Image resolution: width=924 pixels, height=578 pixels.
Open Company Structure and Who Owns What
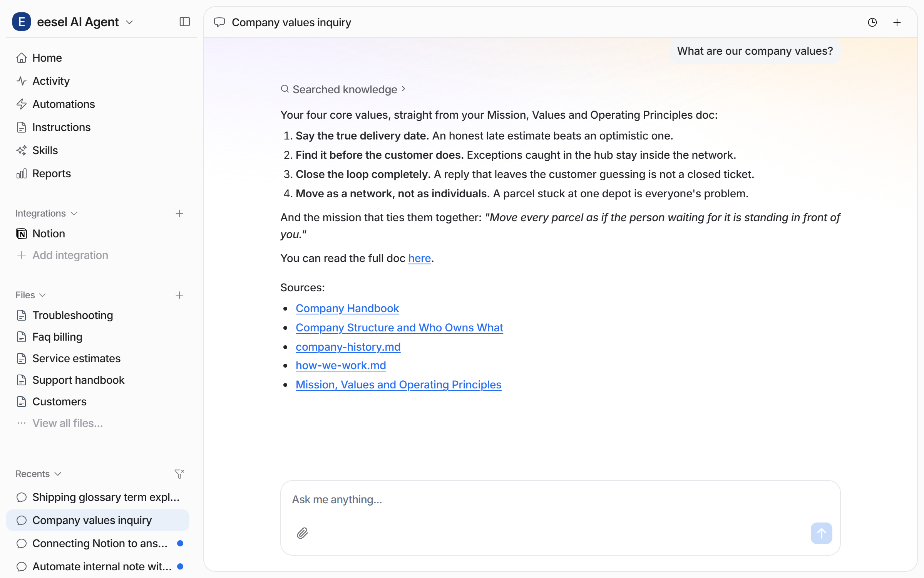pos(399,328)
